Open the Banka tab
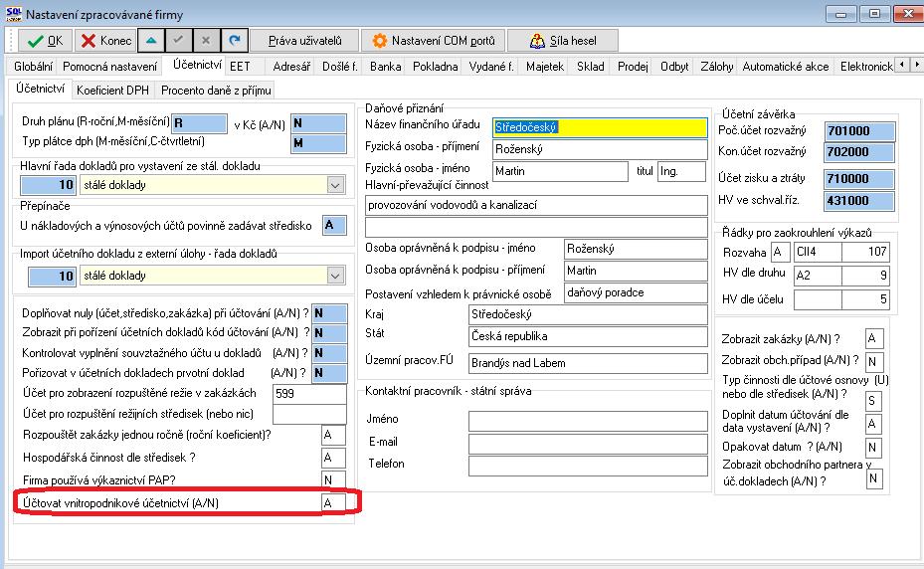Screen dimensions: 924x569 (x=385, y=67)
